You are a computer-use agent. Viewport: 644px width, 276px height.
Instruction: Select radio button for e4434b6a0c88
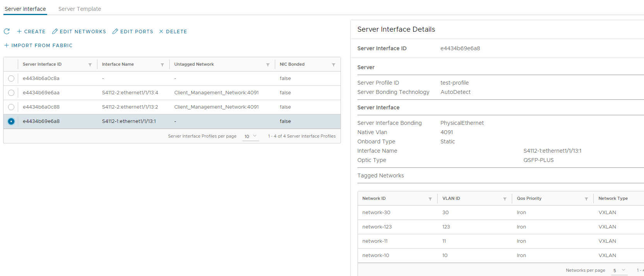(x=11, y=107)
